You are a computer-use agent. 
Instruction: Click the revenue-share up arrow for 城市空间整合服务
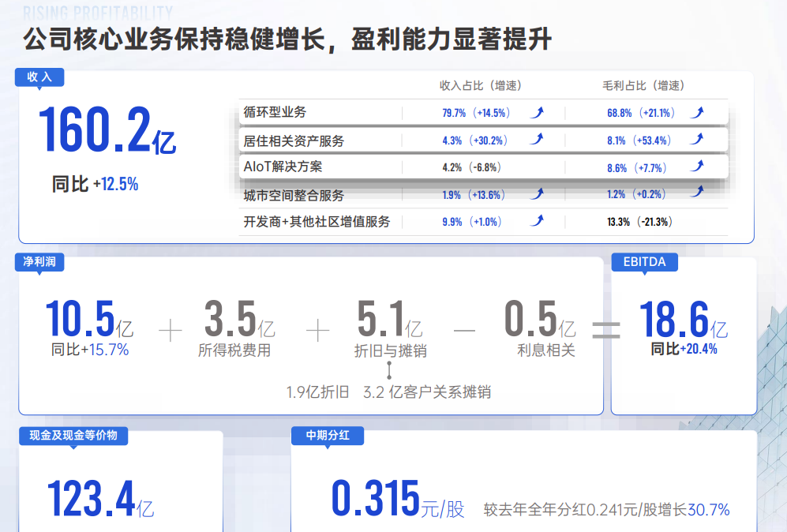[x=537, y=194]
